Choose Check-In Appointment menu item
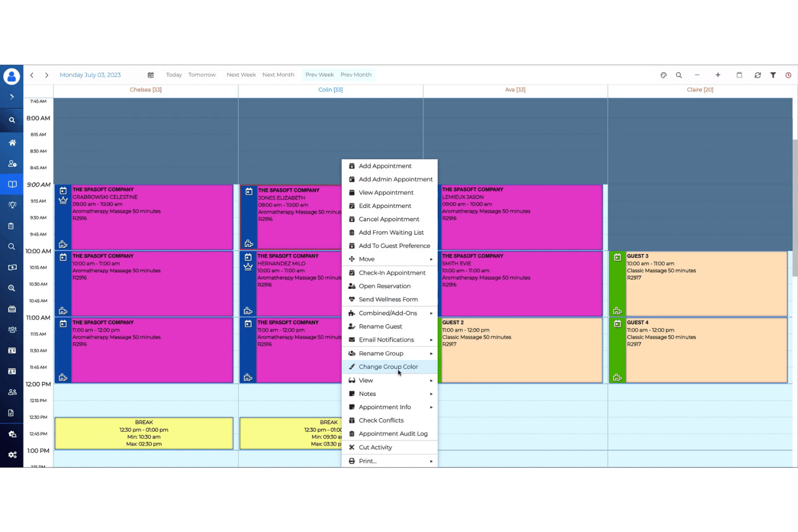The image size is (798, 532). pyautogui.click(x=389, y=273)
